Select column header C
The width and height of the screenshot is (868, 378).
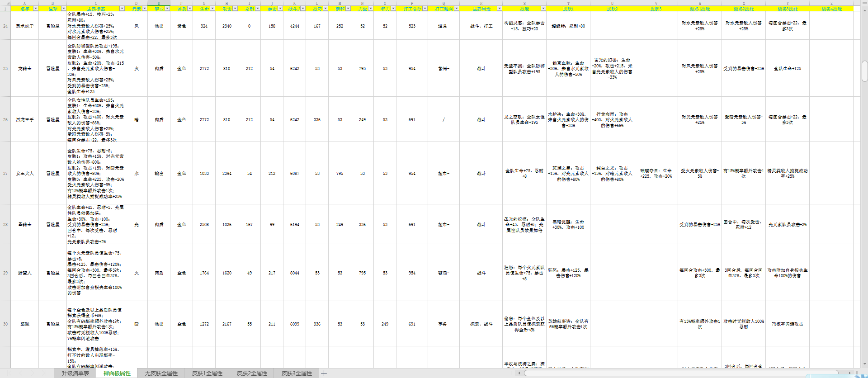pyautogui.click(x=96, y=3)
